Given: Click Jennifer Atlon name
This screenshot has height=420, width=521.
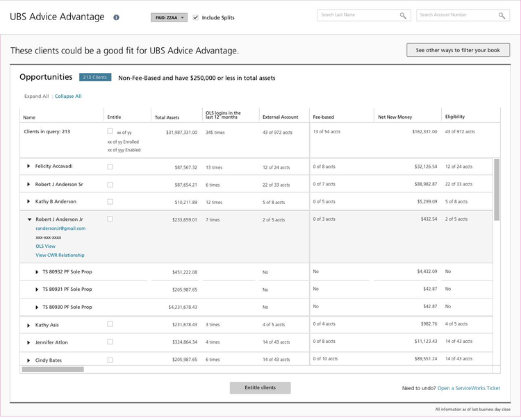Looking at the screenshot, I should pos(51,342).
